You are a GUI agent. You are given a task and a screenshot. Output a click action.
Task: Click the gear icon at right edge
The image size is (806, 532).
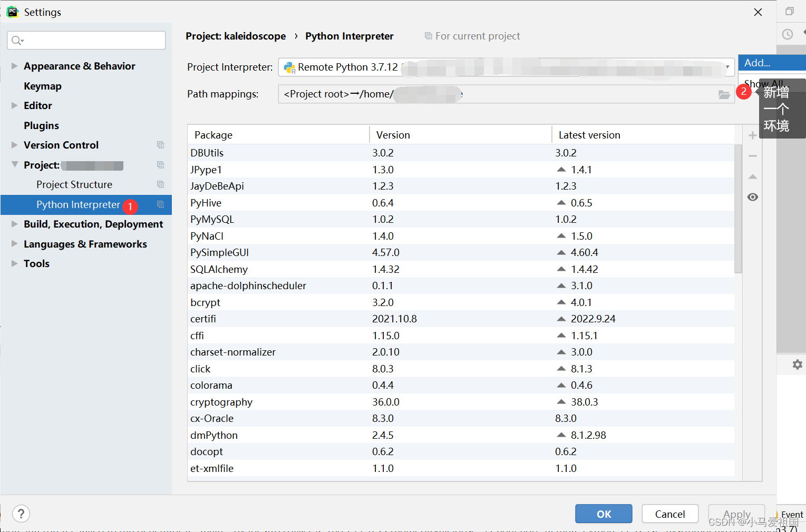click(x=797, y=364)
